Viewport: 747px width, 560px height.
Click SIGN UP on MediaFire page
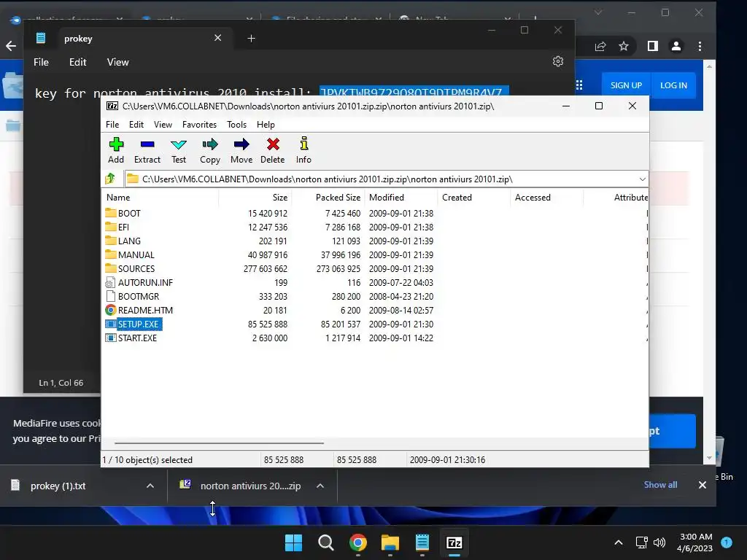pos(626,85)
